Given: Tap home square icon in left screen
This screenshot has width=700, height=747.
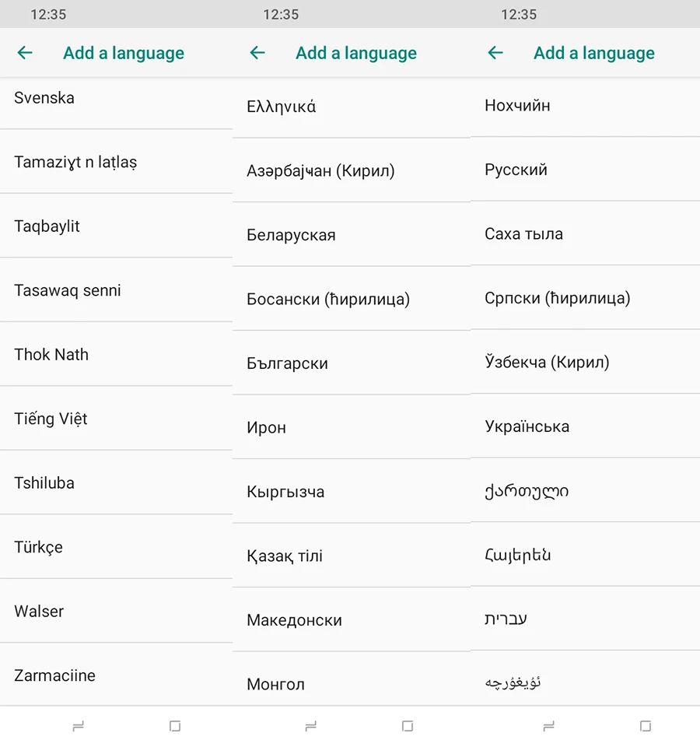Looking at the screenshot, I should (x=175, y=726).
